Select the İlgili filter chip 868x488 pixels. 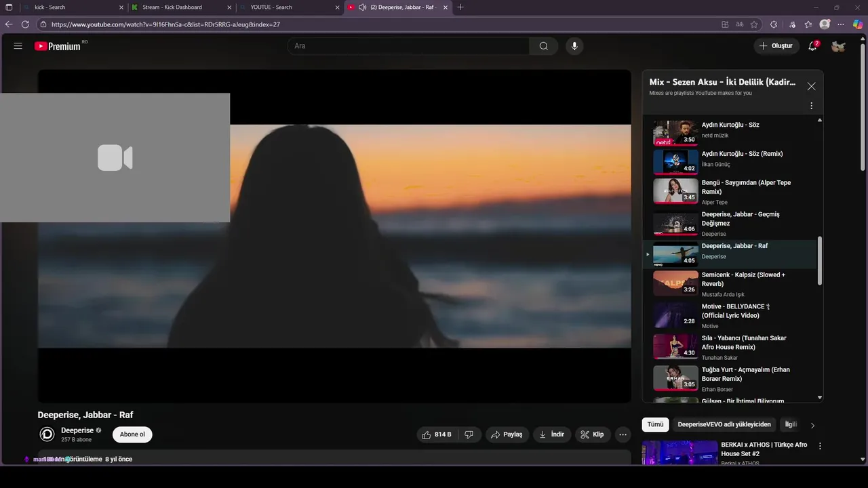791,424
